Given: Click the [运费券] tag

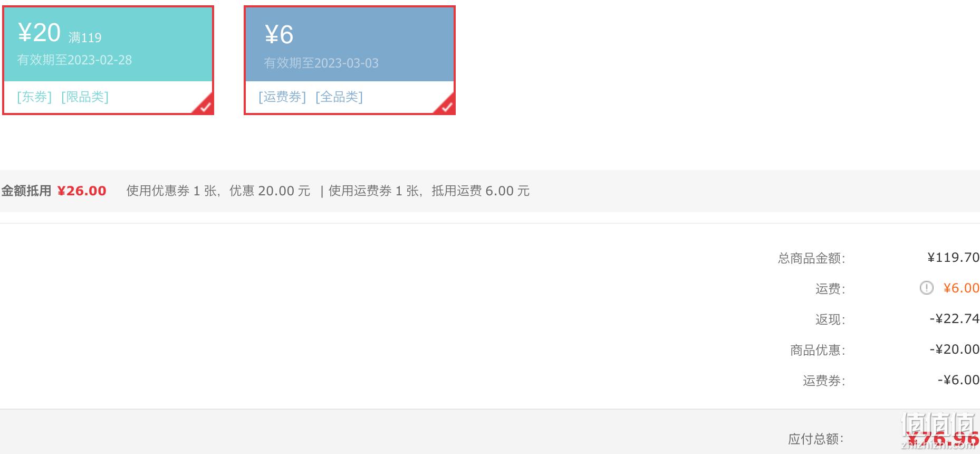Looking at the screenshot, I should tap(282, 97).
